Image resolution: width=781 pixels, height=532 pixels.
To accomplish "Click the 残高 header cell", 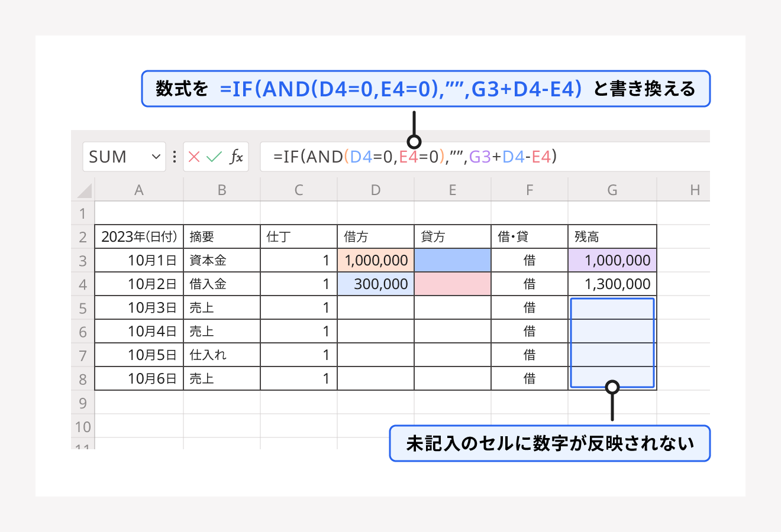I will tap(612, 236).
